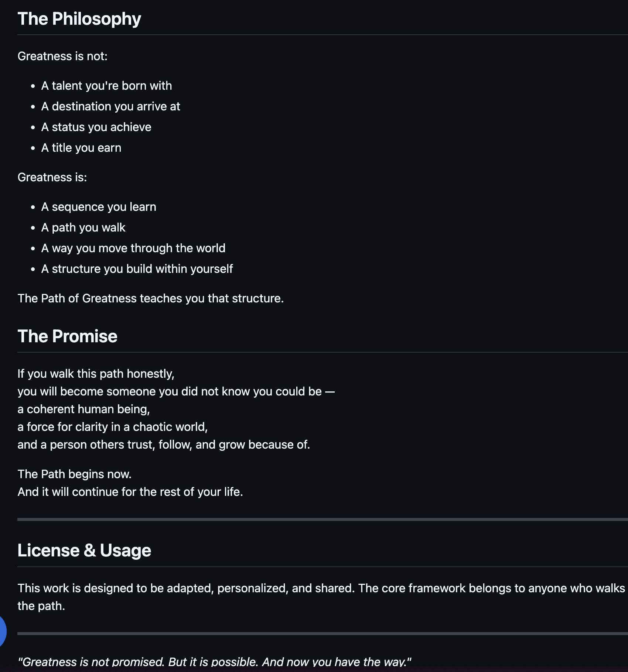Click the "The Philosophy" heading

pos(79,19)
